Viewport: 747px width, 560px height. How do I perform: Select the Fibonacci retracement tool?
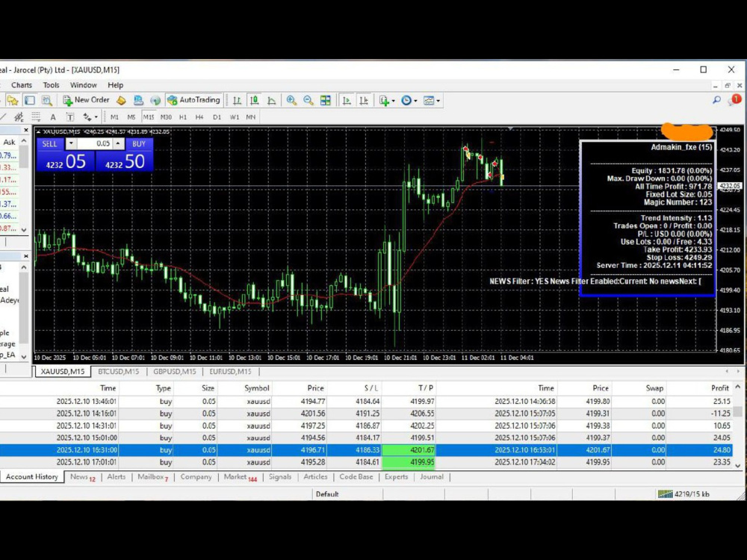point(36,116)
